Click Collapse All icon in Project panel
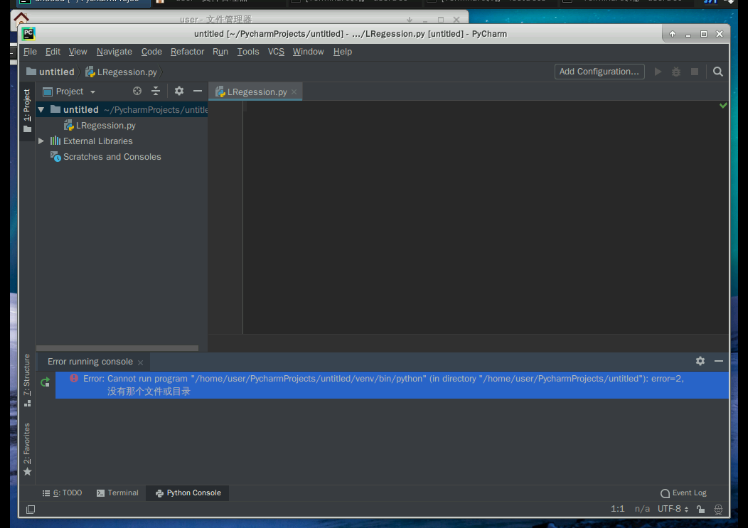 pos(156,91)
